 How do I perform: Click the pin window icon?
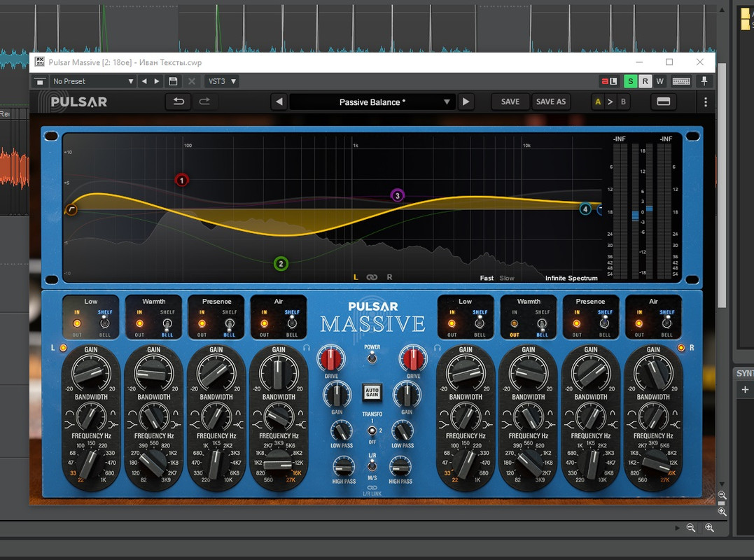coord(704,81)
